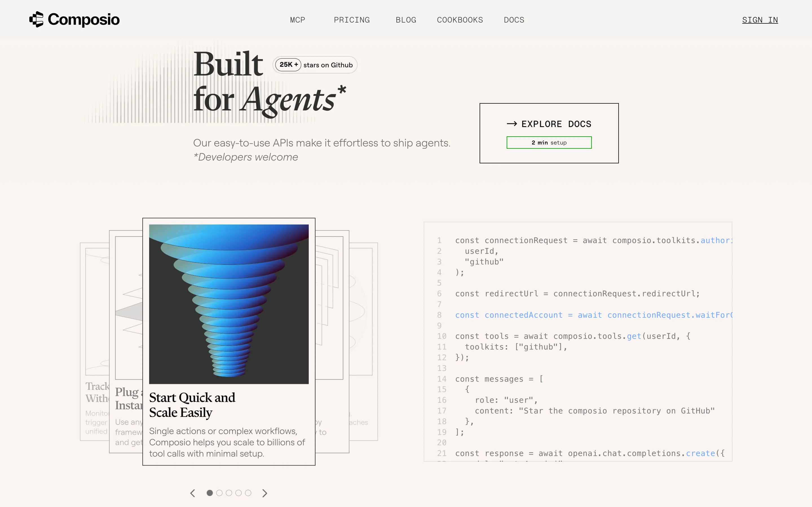Open Cookbooks from the top navigation
Viewport: 812px width, 507px height.
[460, 20]
